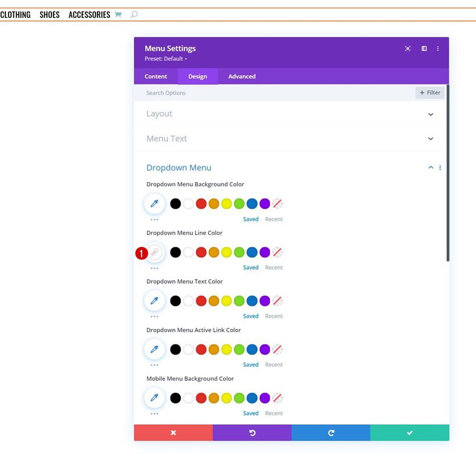
Task: Open the shopping cart in the top navigation
Action: 118,15
